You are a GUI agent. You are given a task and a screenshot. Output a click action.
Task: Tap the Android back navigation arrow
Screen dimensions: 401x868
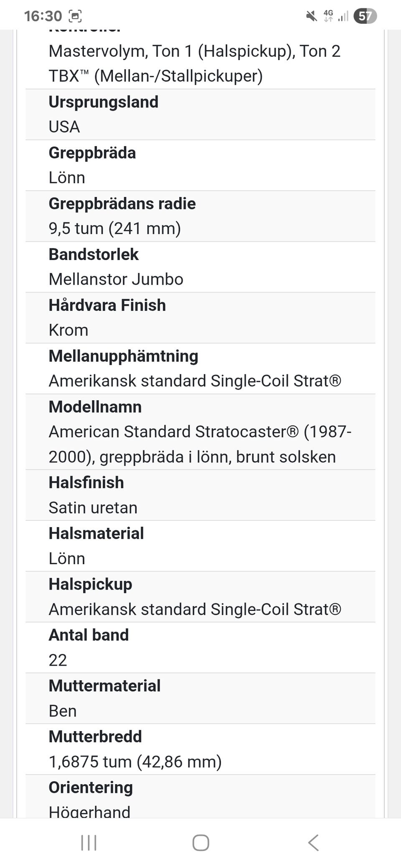(313, 843)
